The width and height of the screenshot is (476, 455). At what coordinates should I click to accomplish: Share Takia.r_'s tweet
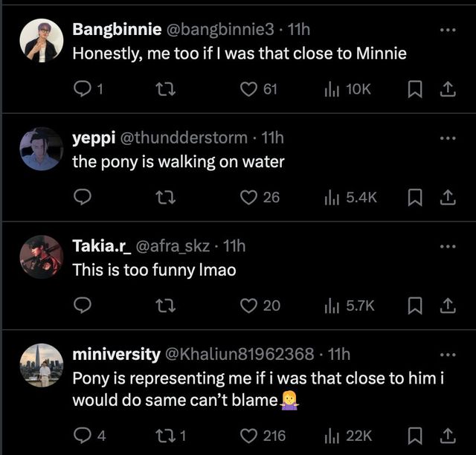tap(447, 305)
